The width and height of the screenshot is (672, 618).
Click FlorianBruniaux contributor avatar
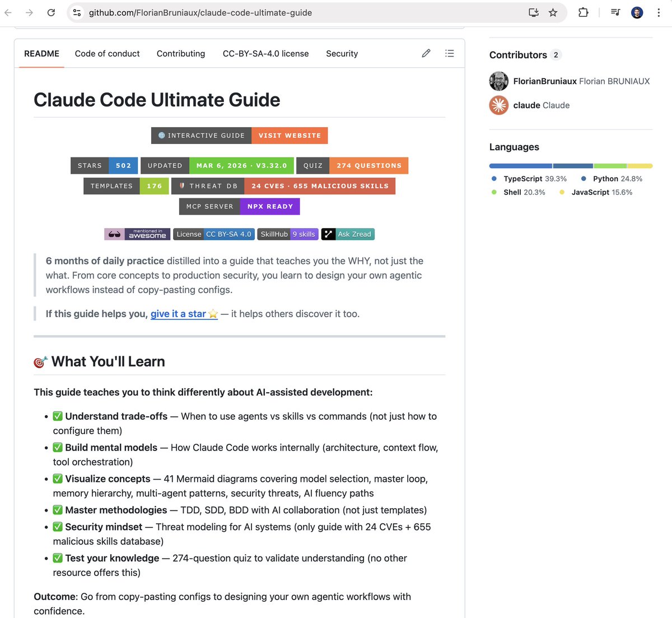(498, 81)
